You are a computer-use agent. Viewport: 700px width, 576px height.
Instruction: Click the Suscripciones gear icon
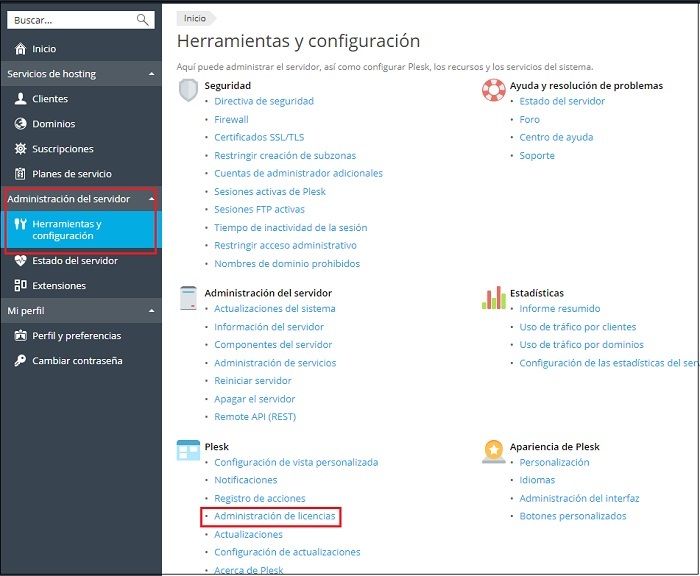coord(20,149)
